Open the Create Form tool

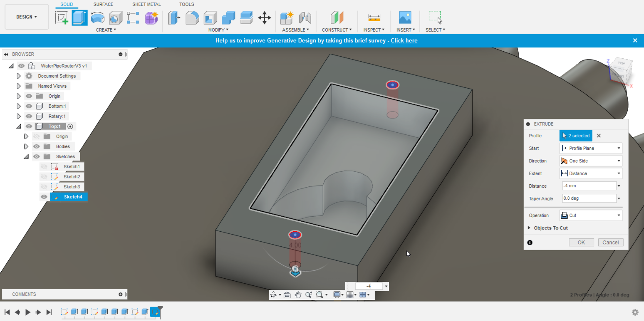point(151,17)
